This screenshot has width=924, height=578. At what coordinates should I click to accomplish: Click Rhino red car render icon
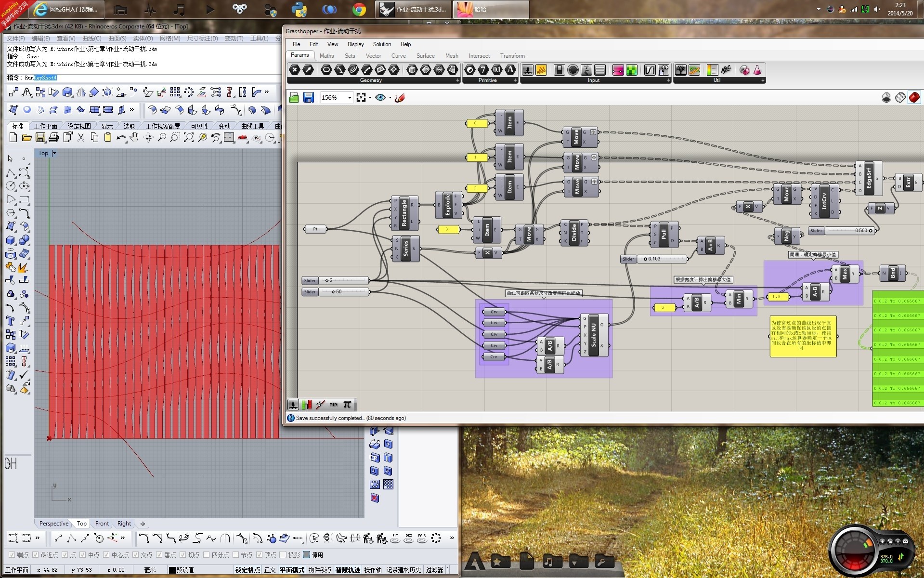[x=243, y=138]
